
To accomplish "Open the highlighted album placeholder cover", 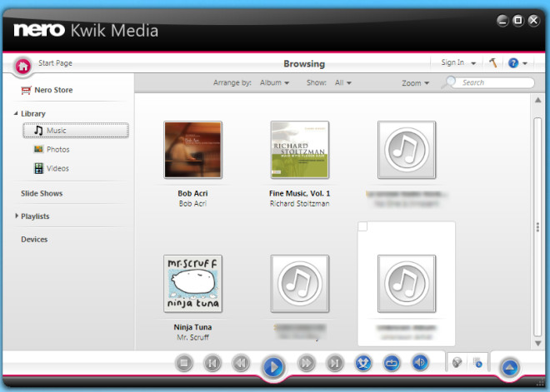I will pyautogui.click(x=407, y=284).
